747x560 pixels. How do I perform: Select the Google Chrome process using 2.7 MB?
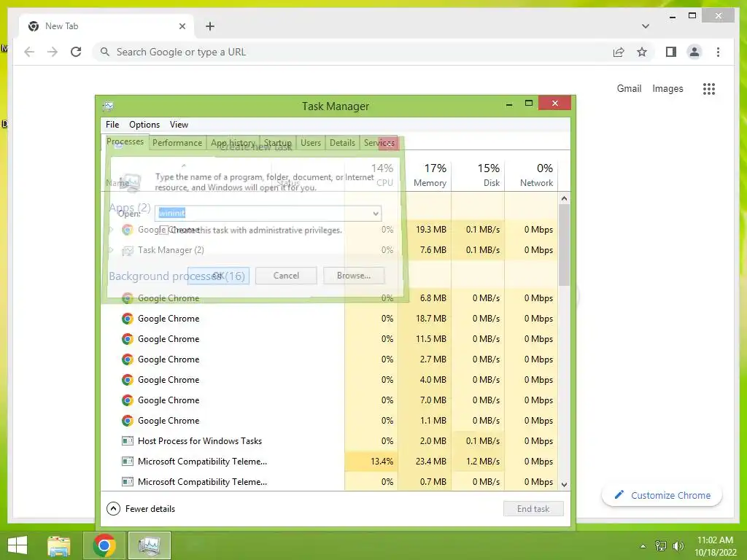click(330, 359)
